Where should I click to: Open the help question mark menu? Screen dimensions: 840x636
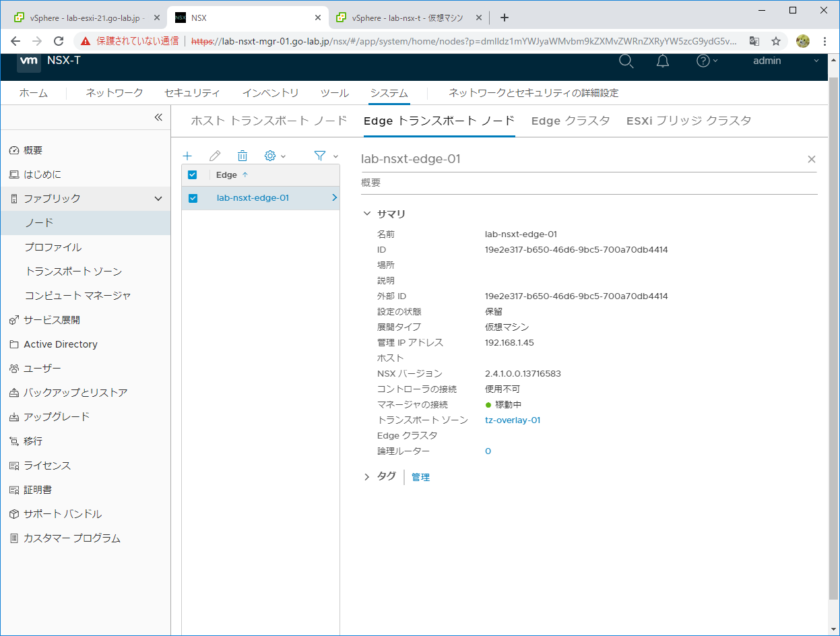(707, 61)
